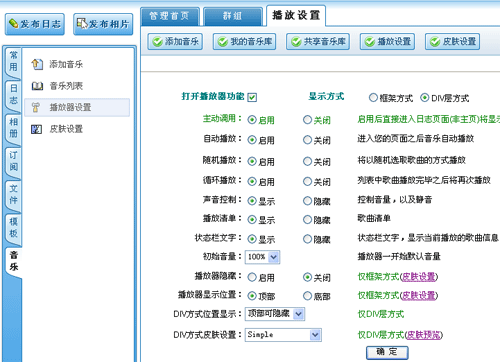This screenshot has width=500, height=362.
Task: Open the DIV方式皮肤设置 Simple dropdown
Action: 283,335
